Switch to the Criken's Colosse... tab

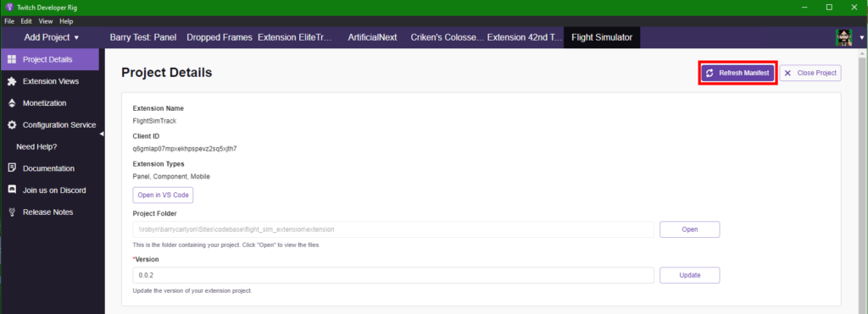coord(448,37)
